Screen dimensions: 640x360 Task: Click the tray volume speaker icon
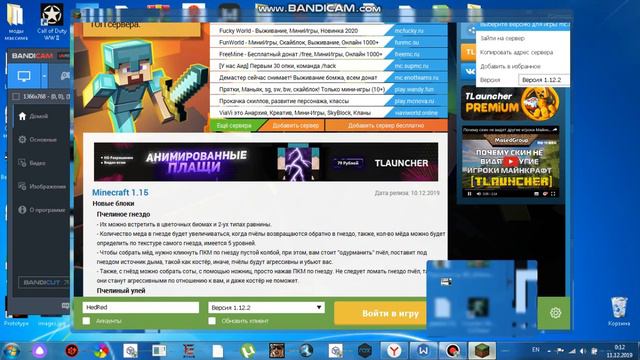[583, 351]
